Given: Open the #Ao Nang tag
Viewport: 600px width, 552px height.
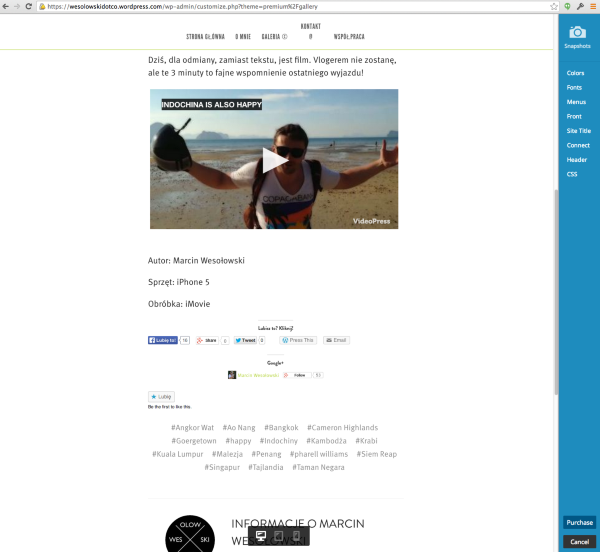Looking at the screenshot, I should pyautogui.click(x=239, y=428).
